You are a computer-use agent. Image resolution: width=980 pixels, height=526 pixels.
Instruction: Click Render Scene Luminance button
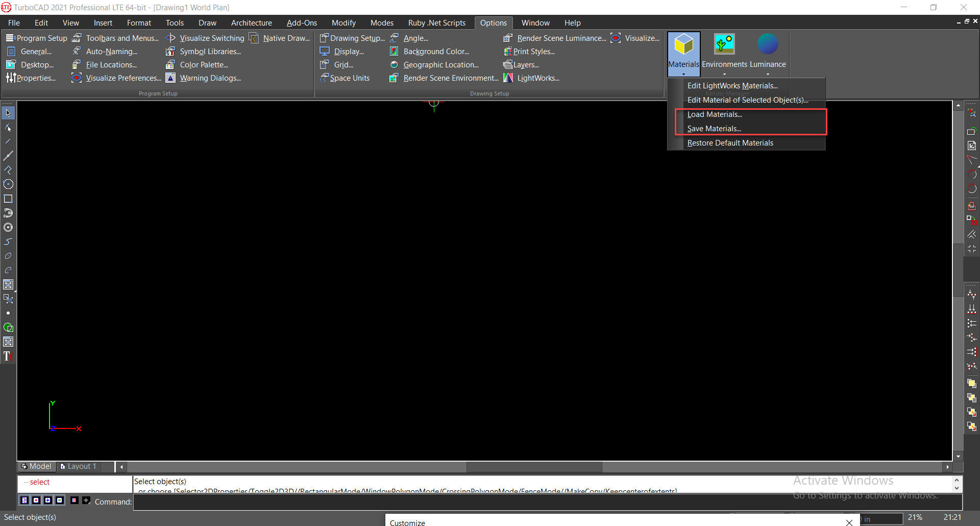click(x=555, y=38)
